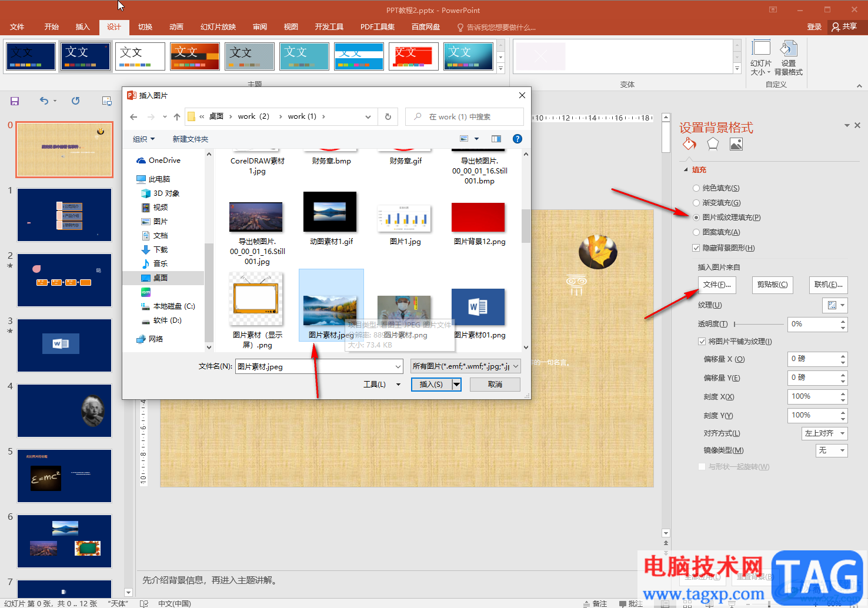Image resolution: width=868 pixels, height=608 pixels.
Task: Click the 联机 online picture button
Action: coord(828,285)
